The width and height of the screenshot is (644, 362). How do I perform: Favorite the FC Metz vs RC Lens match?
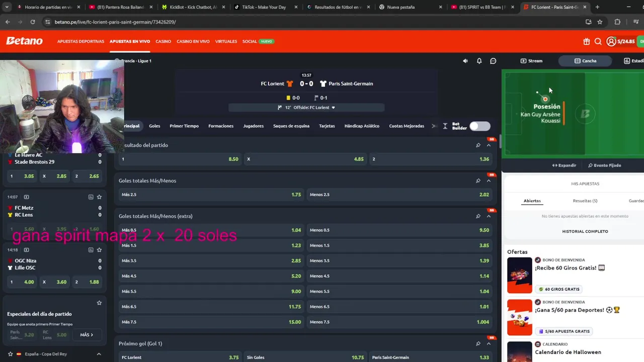click(99, 197)
